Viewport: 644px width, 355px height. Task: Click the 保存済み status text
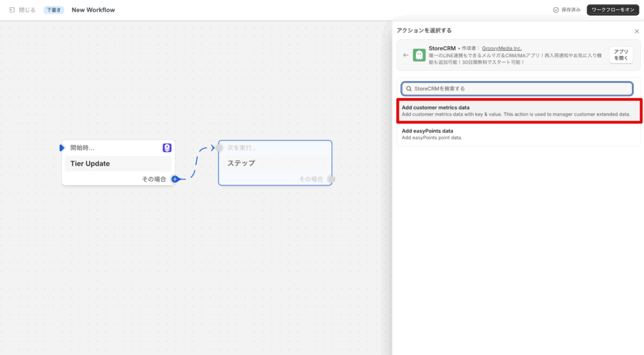pyautogui.click(x=571, y=10)
